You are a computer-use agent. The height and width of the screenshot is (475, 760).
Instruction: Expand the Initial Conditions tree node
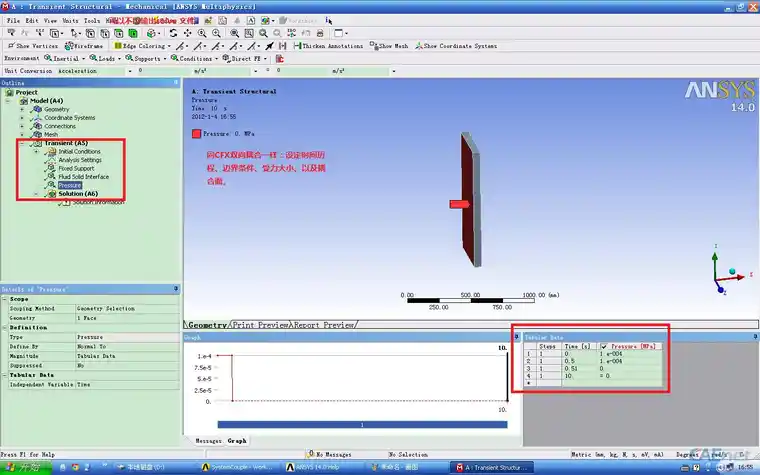(x=36, y=152)
